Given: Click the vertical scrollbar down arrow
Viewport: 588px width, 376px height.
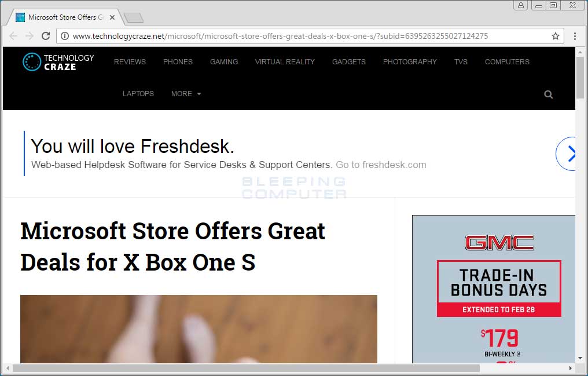Looking at the screenshot, I should tap(580, 359).
